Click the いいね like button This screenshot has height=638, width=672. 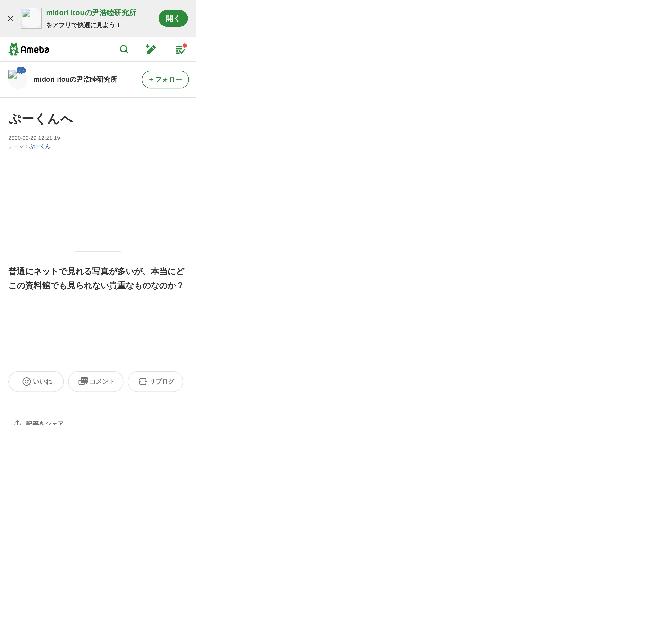coord(36,382)
